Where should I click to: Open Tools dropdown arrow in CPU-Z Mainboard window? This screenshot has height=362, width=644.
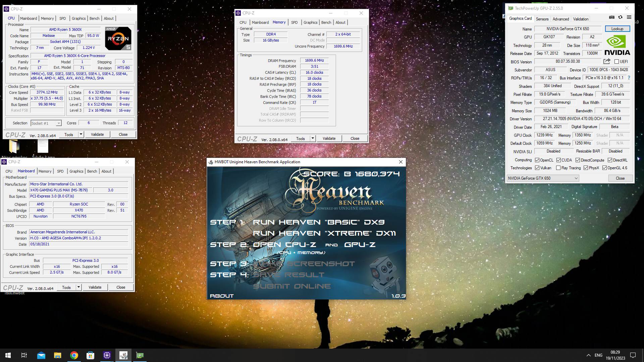click(x=78, y=287)
